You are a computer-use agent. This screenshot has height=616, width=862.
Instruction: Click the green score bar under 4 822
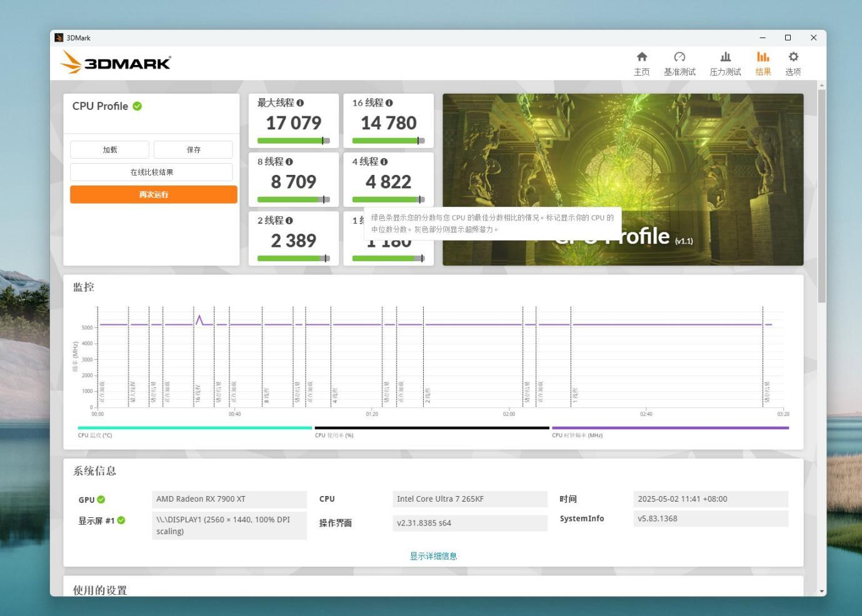(388, 200)
